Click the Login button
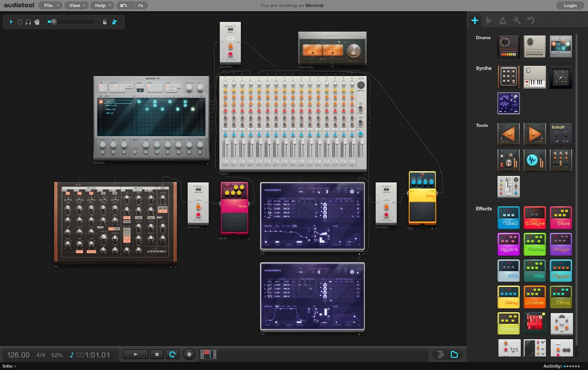The width and height of the screenshot is (588, 370). tap(570, 5)
